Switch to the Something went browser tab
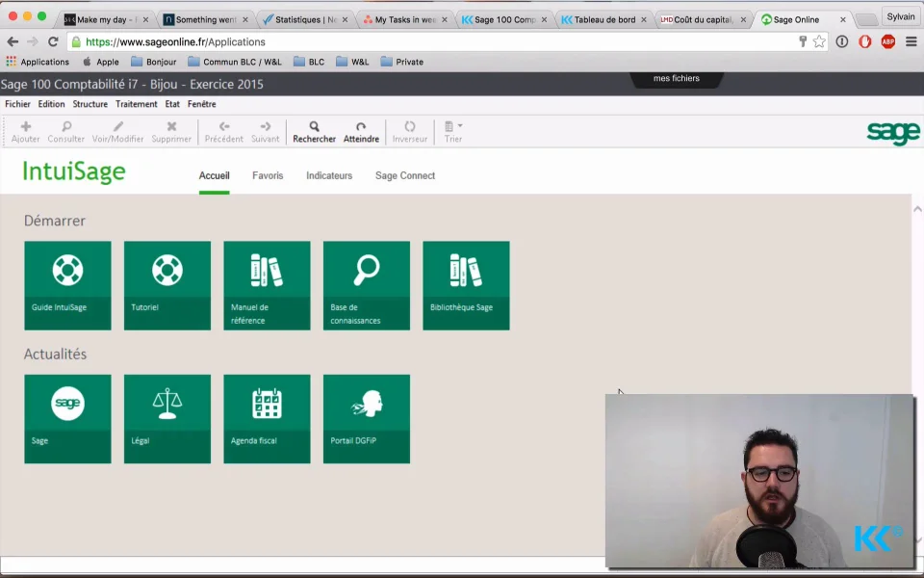Screen dimensions: 924x578 [206, 19]
